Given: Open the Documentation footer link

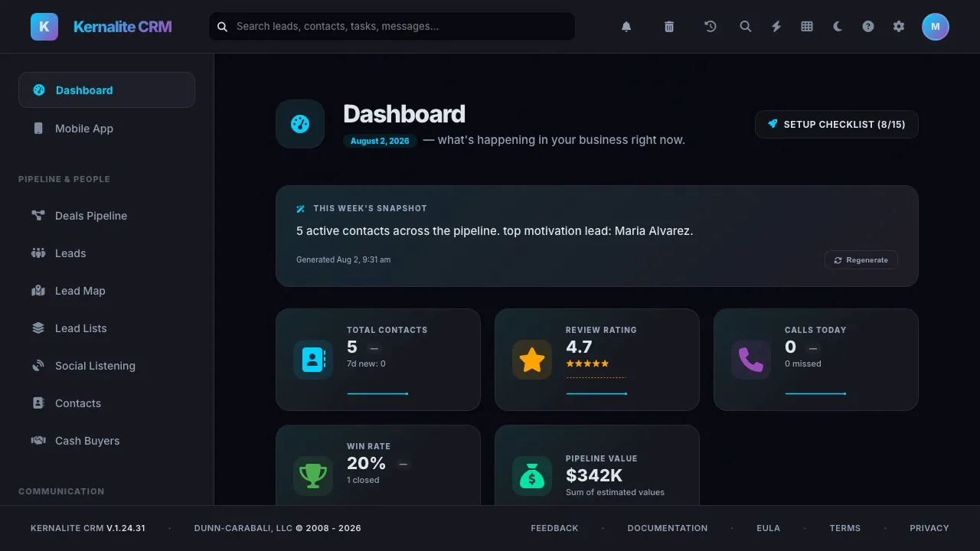Looking at the screenshot, I should [x=668, y=528].
